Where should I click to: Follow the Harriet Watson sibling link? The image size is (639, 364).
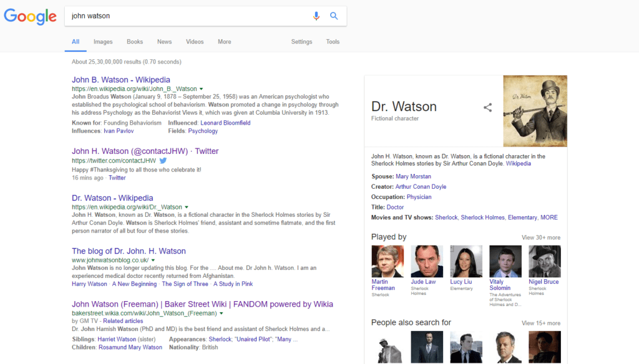click(117, 340)
